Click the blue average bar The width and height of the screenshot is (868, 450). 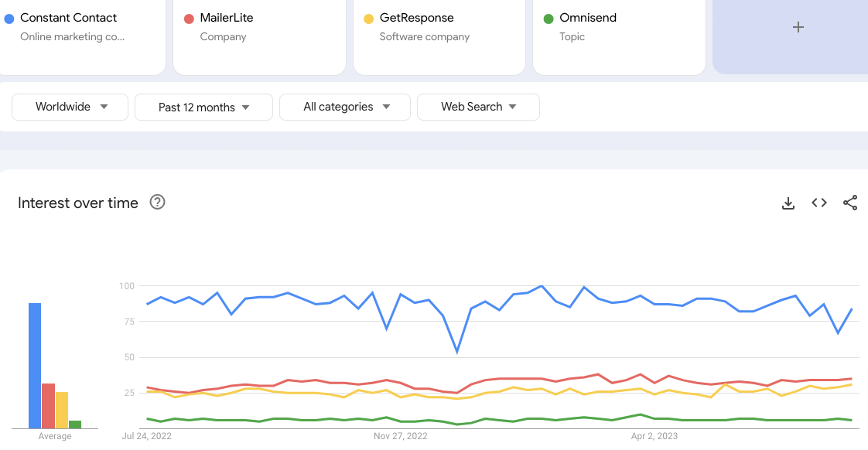point(35,365)
